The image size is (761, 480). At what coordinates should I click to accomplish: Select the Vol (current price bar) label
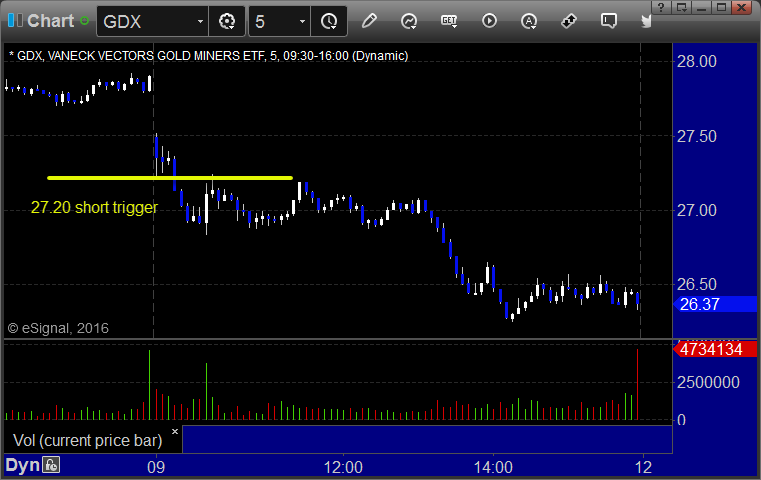point(88,440)
